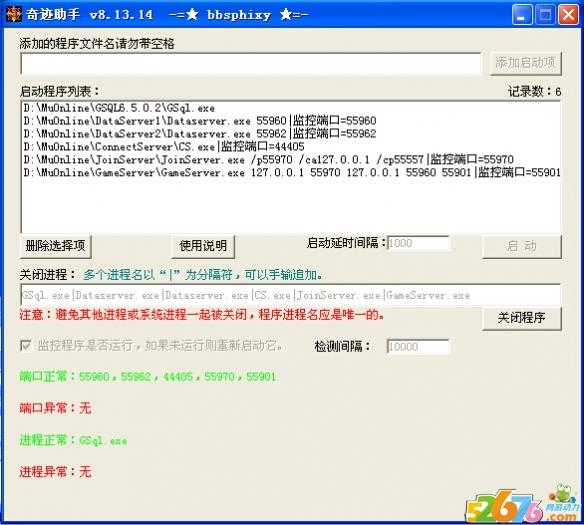Image resolution: width=584 pixels, height=525 pixels.
Task: Open the 使用说明 instructions button
Action: click(x=203, y=246)
